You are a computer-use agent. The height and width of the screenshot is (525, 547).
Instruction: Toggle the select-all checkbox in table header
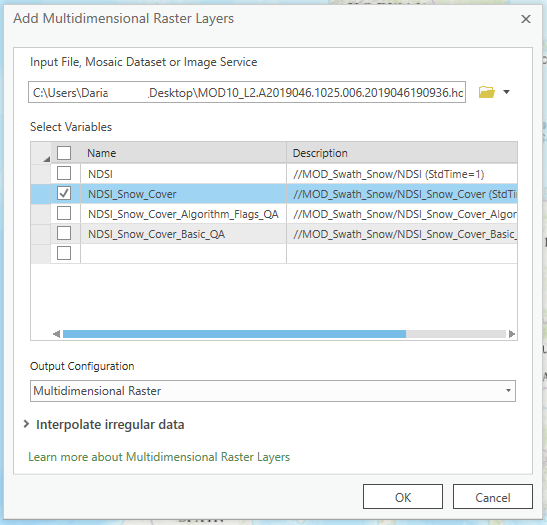click(x=64, y=153)
